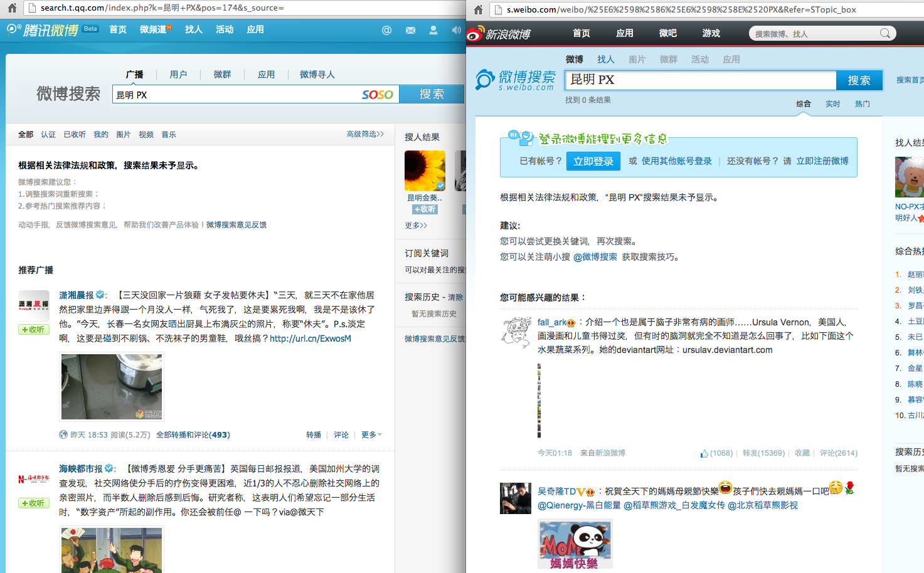
Task: Filter results by 认证
Action: 48,135
